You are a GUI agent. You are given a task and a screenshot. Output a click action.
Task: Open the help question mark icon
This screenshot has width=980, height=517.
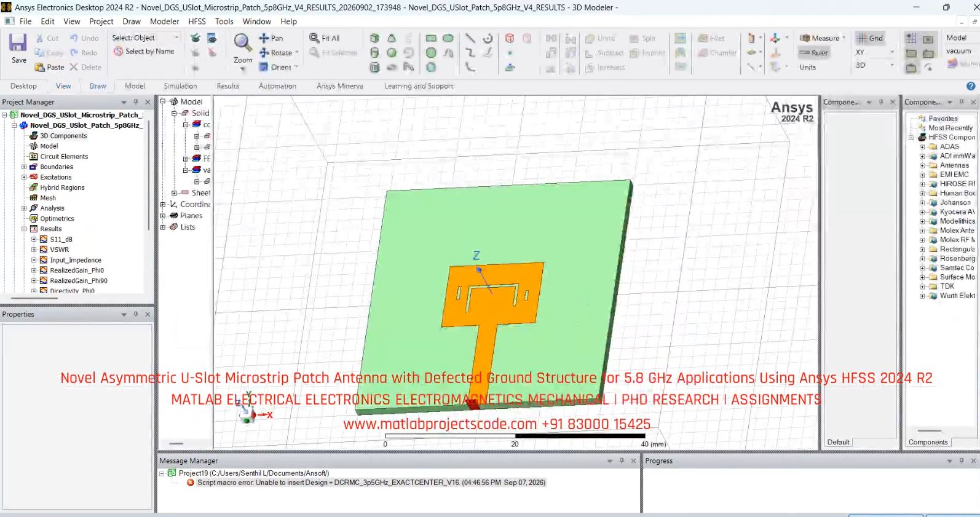click(971, 86)
